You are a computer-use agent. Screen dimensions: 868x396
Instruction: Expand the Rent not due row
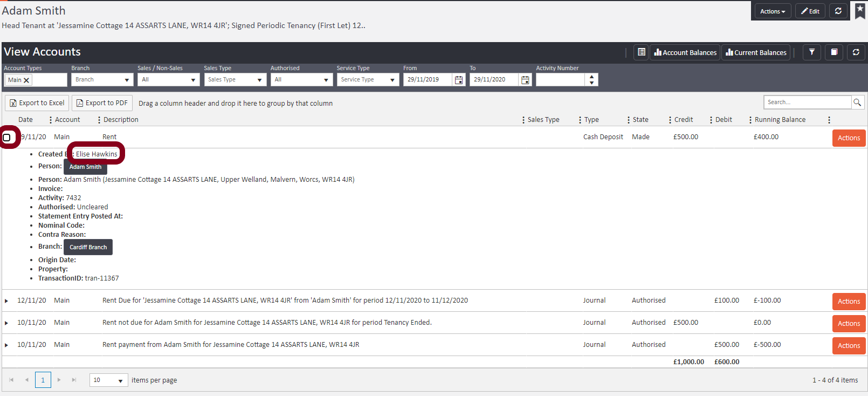pos(6,323)
